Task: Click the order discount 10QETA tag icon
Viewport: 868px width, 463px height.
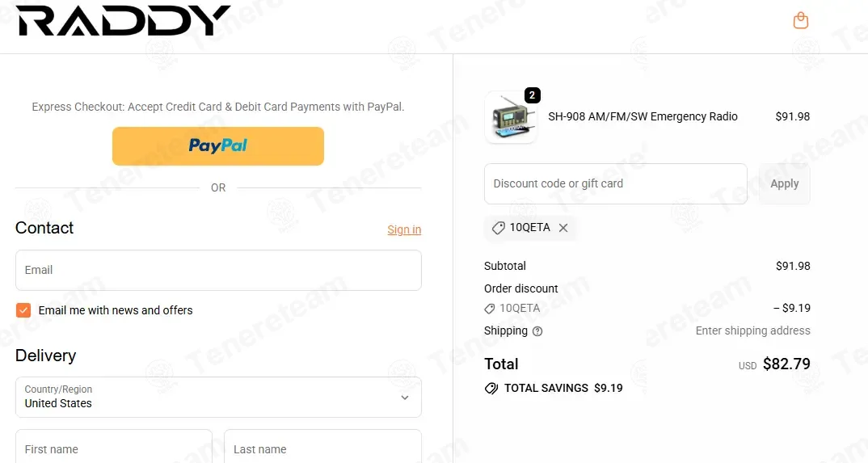Action: point(489,309)
